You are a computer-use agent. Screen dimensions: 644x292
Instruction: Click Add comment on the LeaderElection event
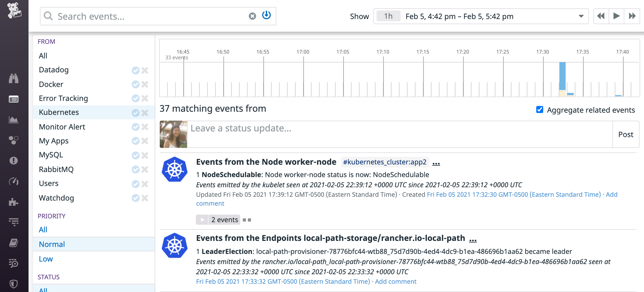(396, 282)
